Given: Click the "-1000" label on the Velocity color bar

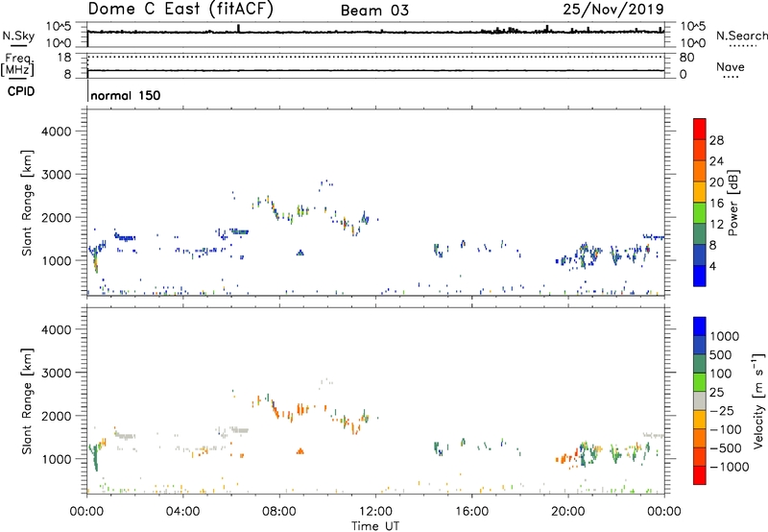Looking at the screenshot, I should 729,467.
